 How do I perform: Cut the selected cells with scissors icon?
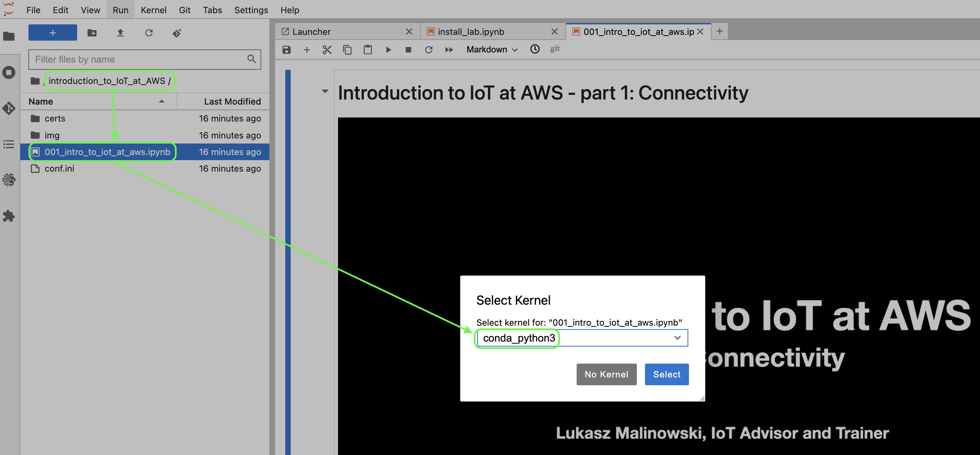click(x=327, y=49)
